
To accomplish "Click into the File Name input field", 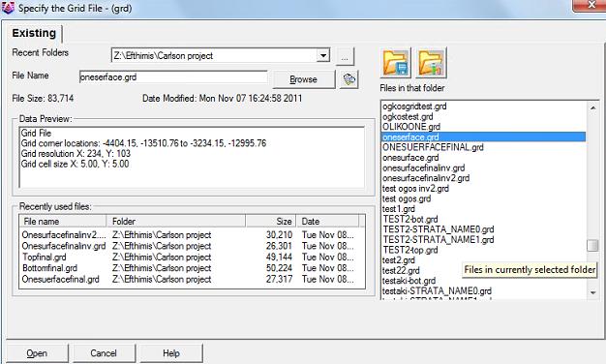I will point(173,76).
